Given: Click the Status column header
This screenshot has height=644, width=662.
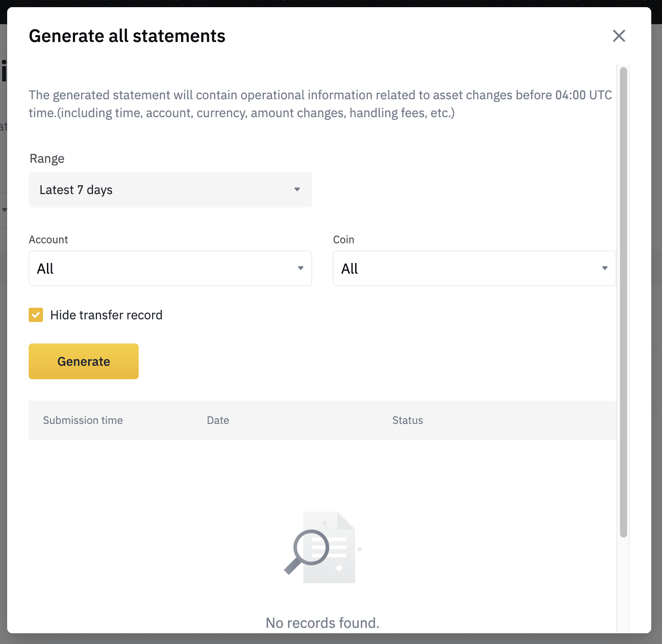Looking at the screenshot, I should (407, 420).
